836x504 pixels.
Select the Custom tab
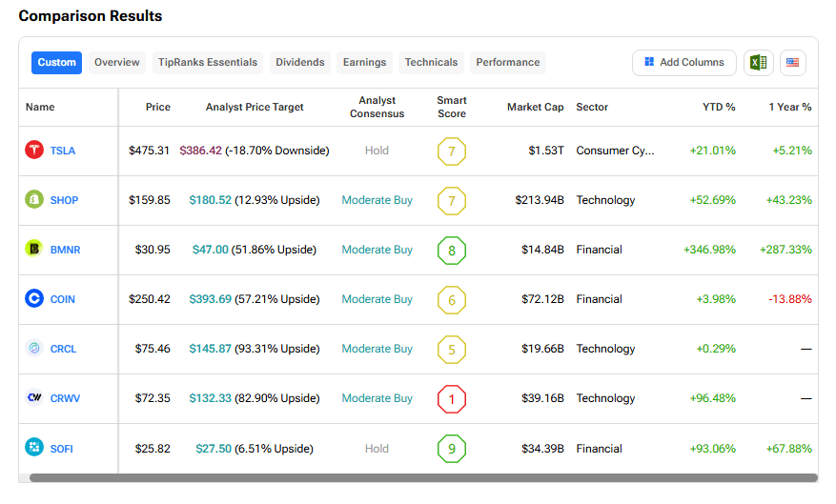[x=56, y=62]
